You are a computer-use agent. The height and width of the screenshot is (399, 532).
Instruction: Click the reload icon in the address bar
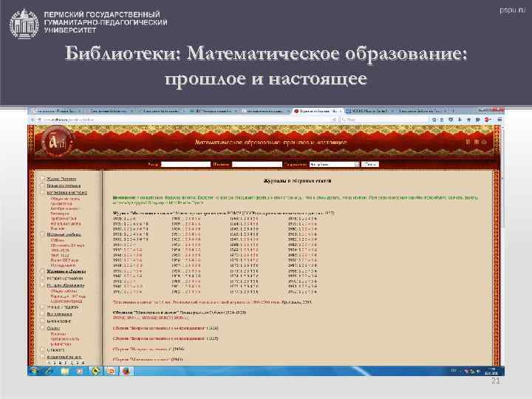[x=334, y=120]
